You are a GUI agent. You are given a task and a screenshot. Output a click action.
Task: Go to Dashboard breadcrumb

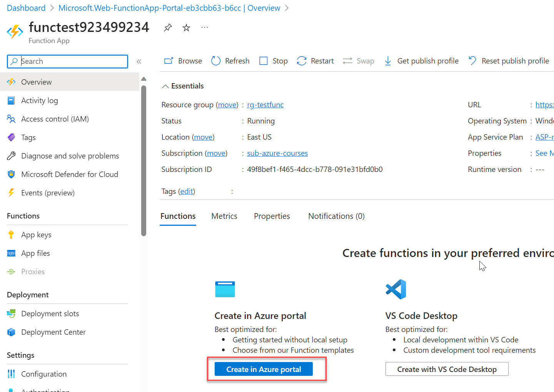tap(26, 8)
